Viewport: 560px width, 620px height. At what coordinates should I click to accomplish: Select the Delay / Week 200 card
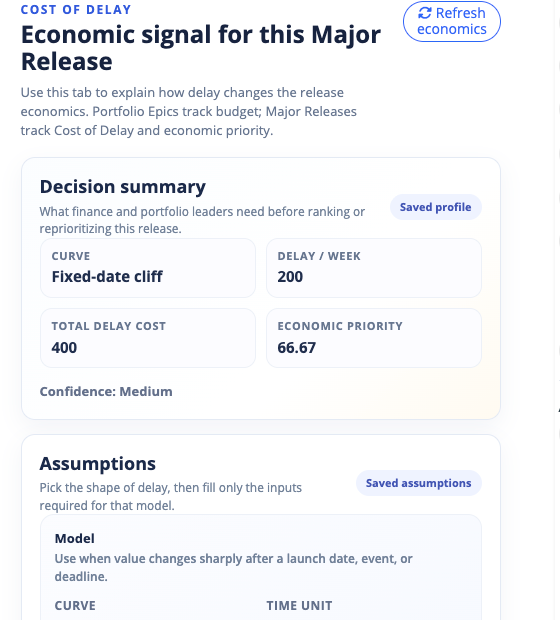coord(374,268)
